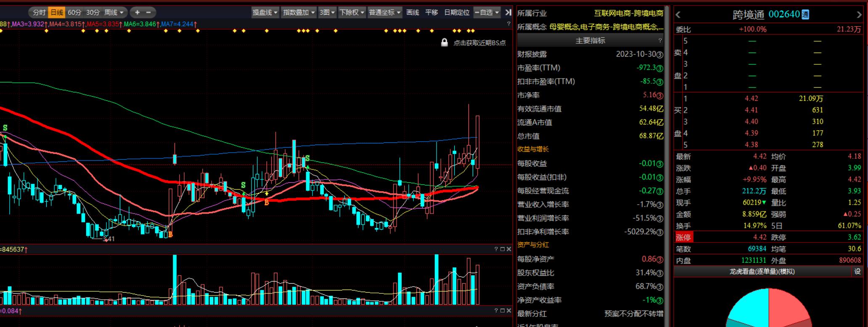Select the 日线 daily timeframe
868x327 pixels.
tap(57, 13)
